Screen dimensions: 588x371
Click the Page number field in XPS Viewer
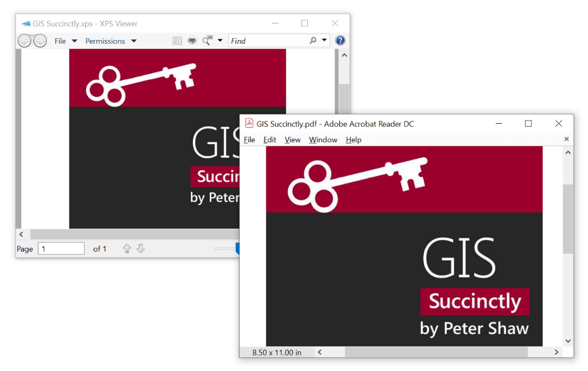[61, 248]
